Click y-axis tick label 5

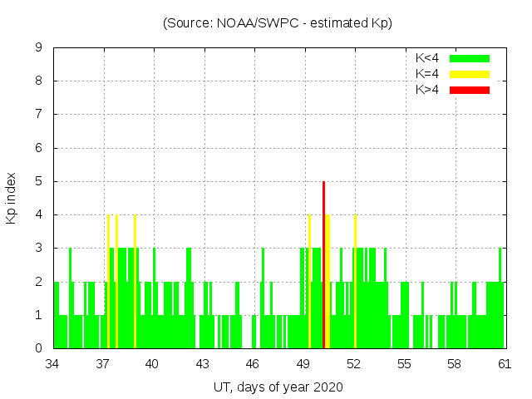pos(39,181)
